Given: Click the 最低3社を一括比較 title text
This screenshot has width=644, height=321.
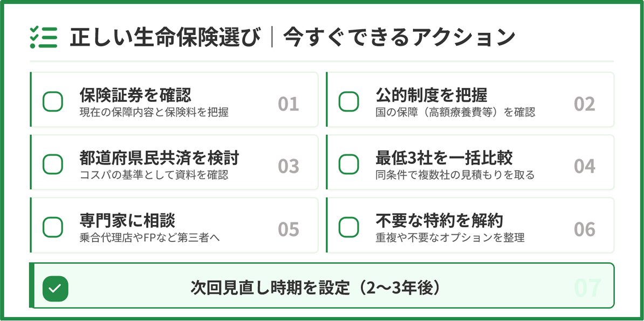Looking at the screenshot, I should pos(443,158).
